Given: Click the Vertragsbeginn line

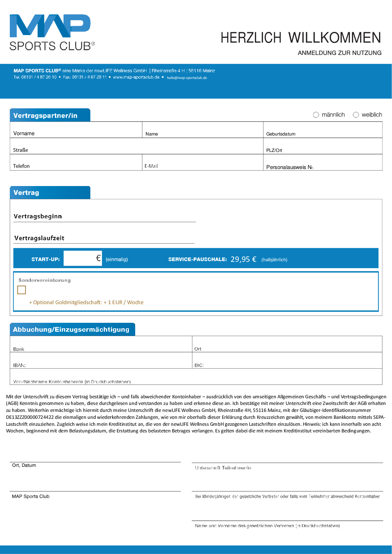Looking at the screenshot, I should 105,217.
